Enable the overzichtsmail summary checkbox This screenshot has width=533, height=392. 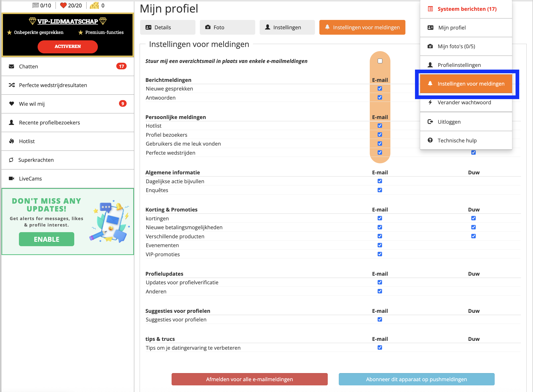[380, 61]
